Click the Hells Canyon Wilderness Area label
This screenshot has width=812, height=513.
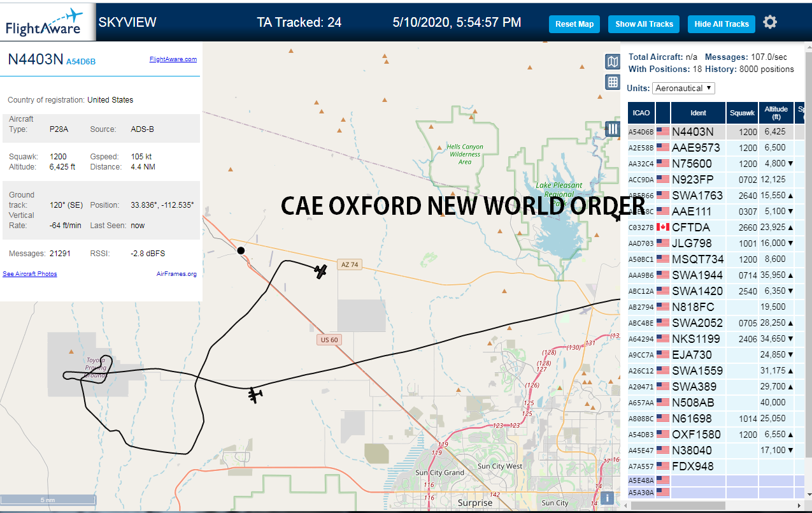click(x=465, y=154)
